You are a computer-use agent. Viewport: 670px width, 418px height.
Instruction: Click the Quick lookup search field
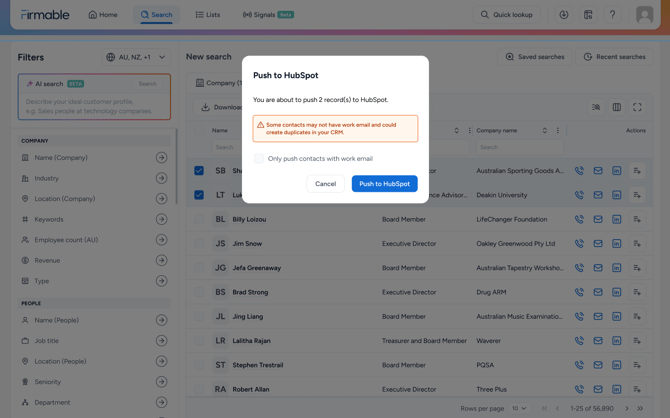tap(506, 15)
